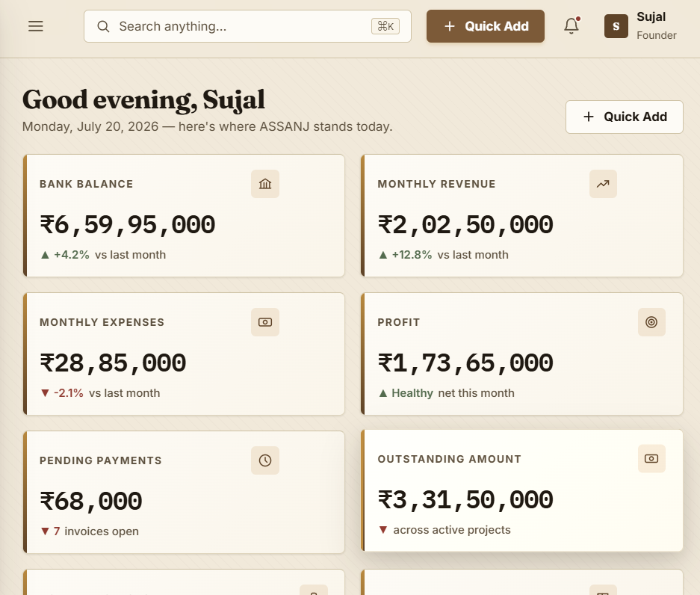Click the OUTSTANDING AMOUNT card title

point(450,459)
